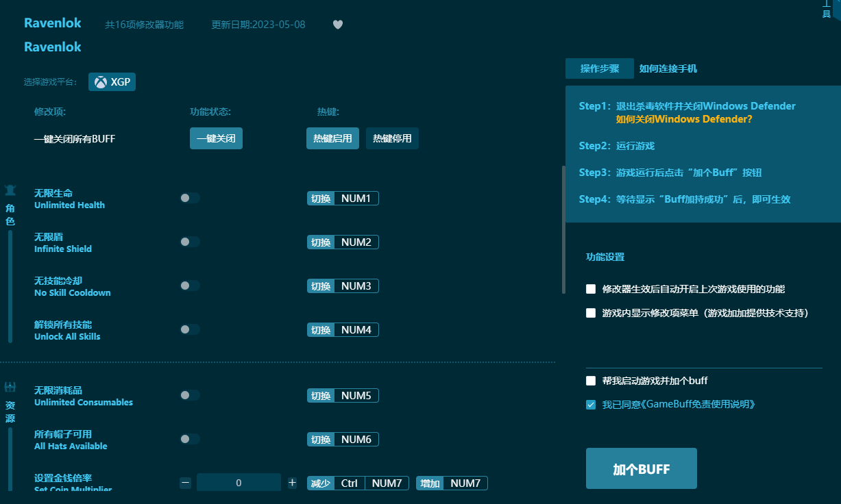
Task: Toggle the All Hats Available switch
Action: (x=190, y=439)
